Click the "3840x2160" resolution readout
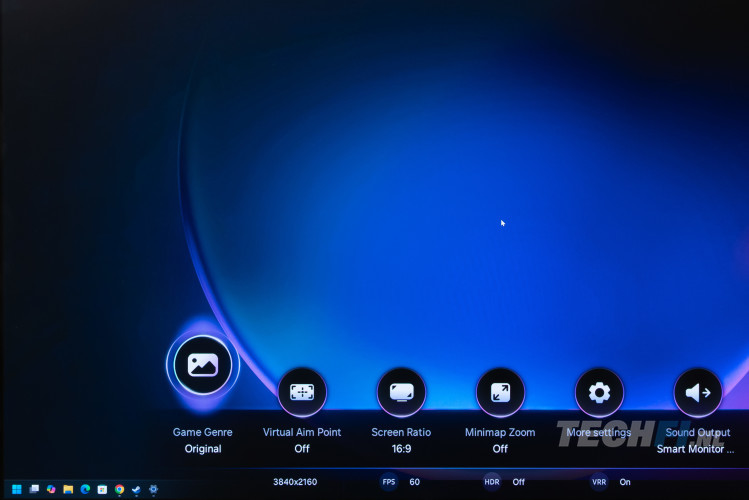 pos(295,482)
